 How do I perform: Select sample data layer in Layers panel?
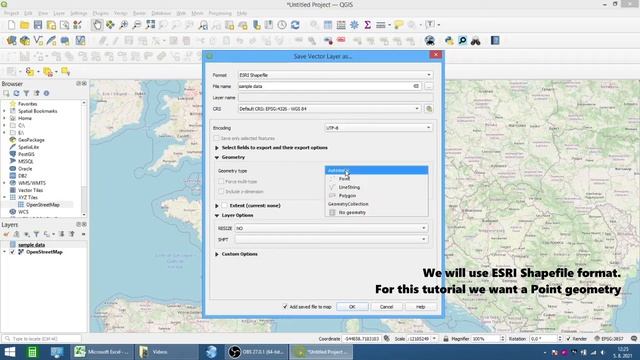click(x=31, y=245)
